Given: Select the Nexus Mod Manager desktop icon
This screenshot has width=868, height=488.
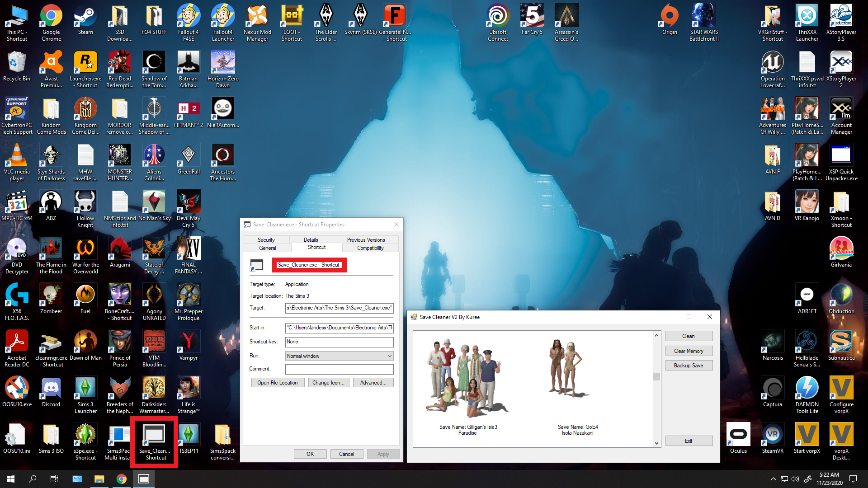Looking at the screenshot, I should [257, 23].
